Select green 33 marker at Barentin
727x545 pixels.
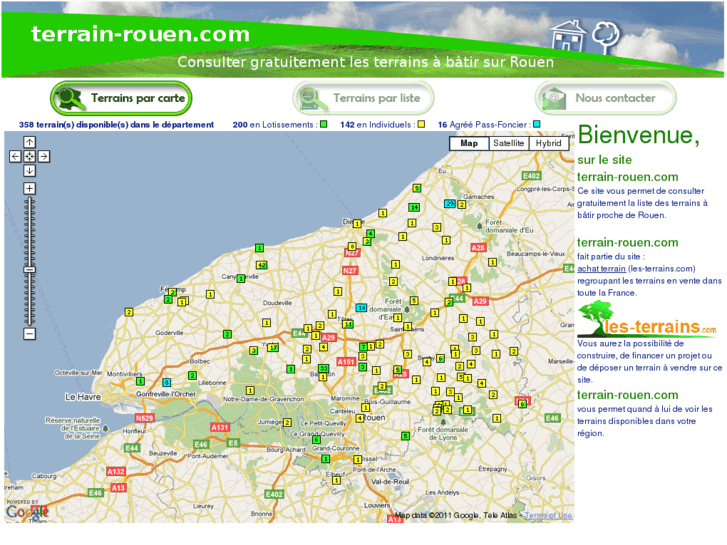point(324,369)
